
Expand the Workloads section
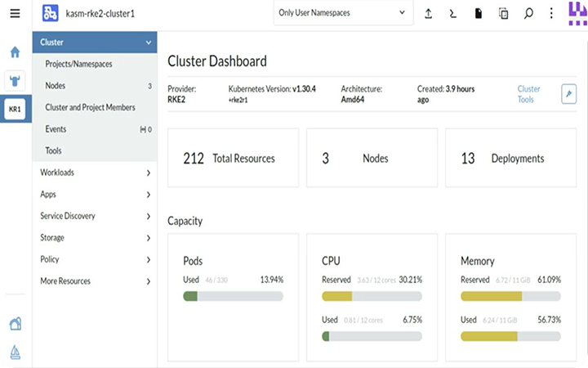click(x=95, y=173)
